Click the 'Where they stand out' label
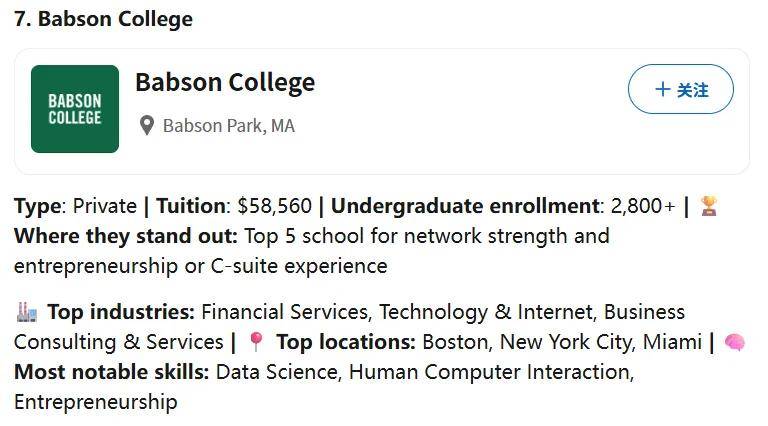 [125, 236]
